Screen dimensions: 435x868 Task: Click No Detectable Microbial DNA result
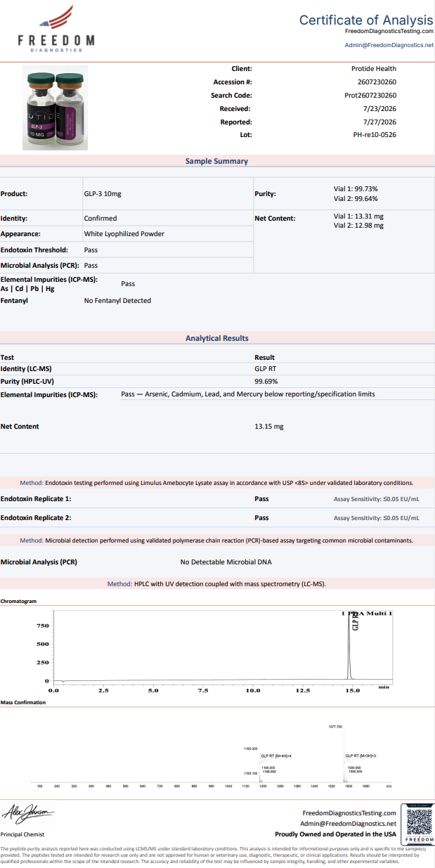[226, 562]
